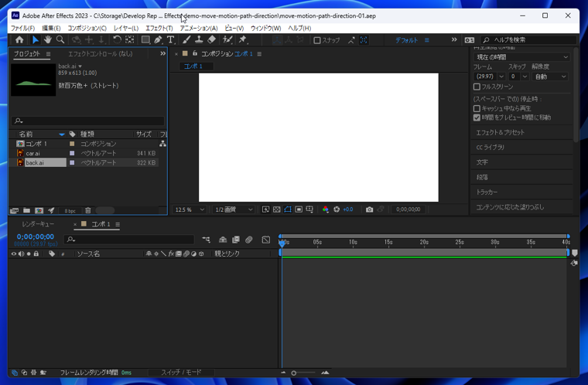Select the Puppet Pin tool
Screen dimensions: 588x385
pyautogui.click(x=243, y=39)
